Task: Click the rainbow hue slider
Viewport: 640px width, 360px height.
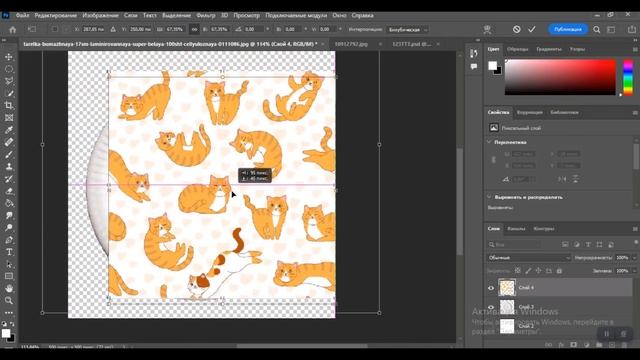Action: pyautogui.click(x=628, y=77)
